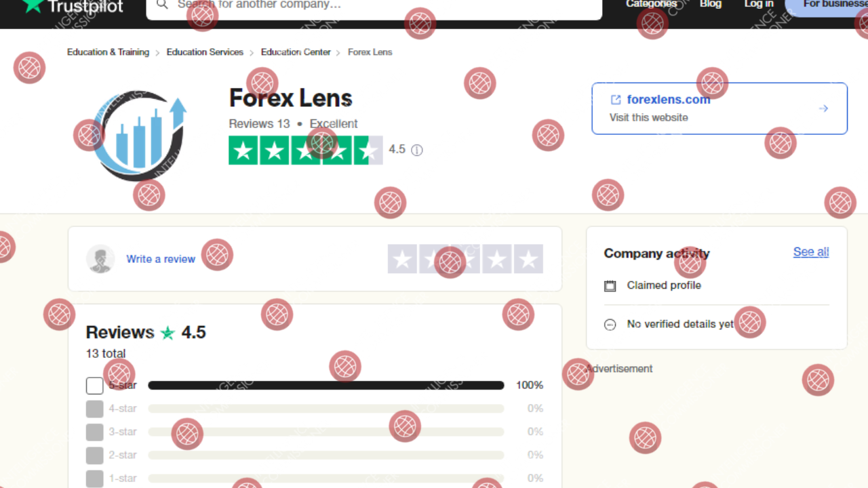This screenshot has width=868, height=488.
Task: Check the 4-star filter checkbox
Action: (95, 409)
